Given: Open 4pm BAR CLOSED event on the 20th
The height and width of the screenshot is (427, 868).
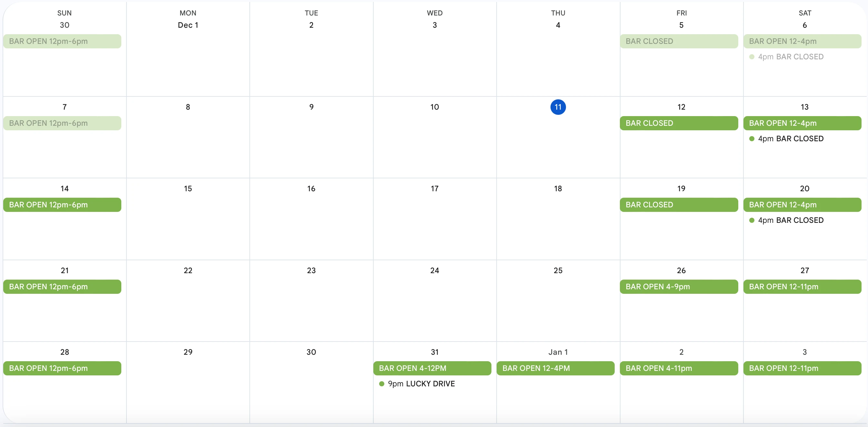Looking at the screenshot, I should pyautogui.click(x=790, y=220).
